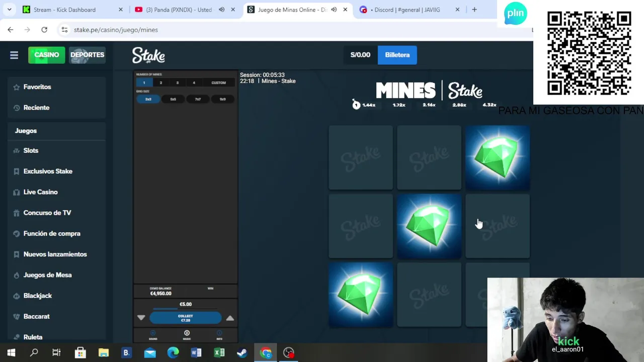This screenshot has width=644, height=362.
Task: Reveal the top-middle hidden mines tile
Action: pyautogui.click(x=429, y=158)
